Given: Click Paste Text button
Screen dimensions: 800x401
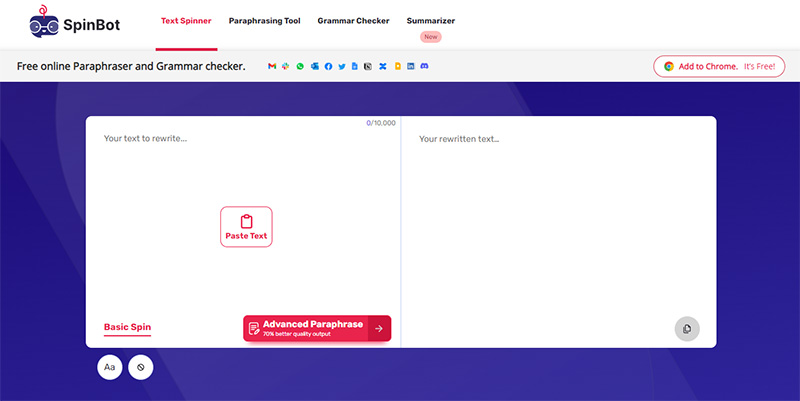Looking at the screenshot, I should pyautogui.click(x=246, y=227).
